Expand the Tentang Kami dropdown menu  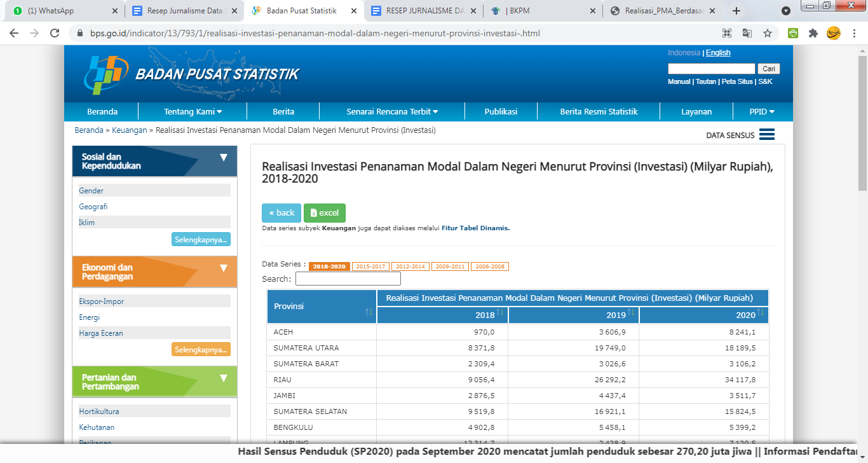tap(193, 111)
